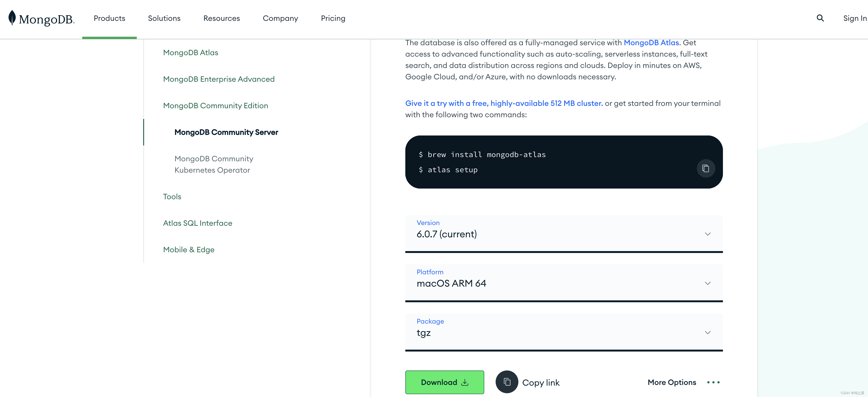Click the More Options three-dots icon
This screenshot has height=397, width=868.
click(713, 382)
